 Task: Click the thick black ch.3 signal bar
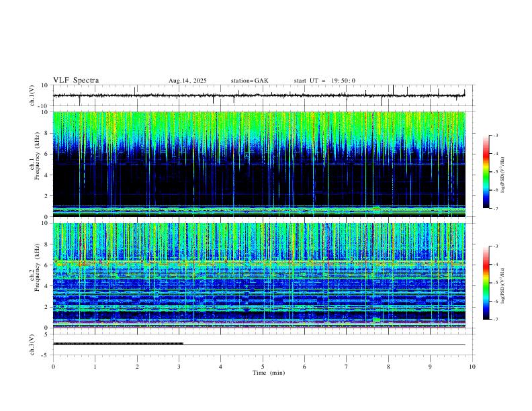tap(118, 344)
